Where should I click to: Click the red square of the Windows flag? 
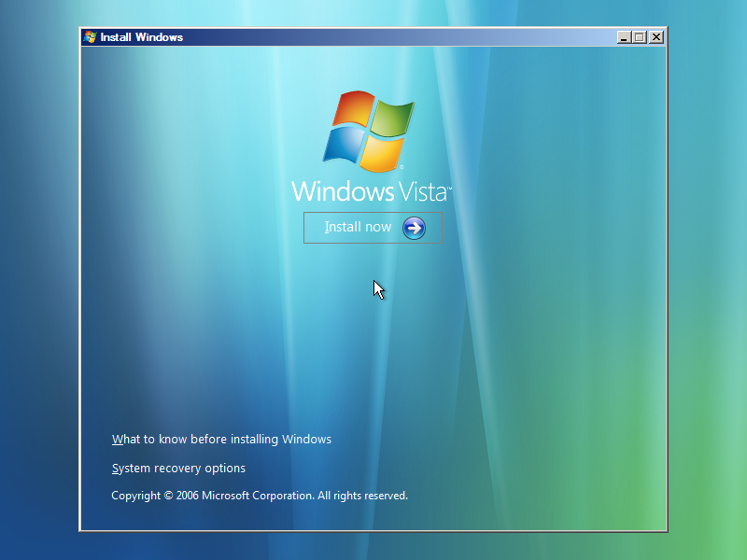tap(353, 108)
